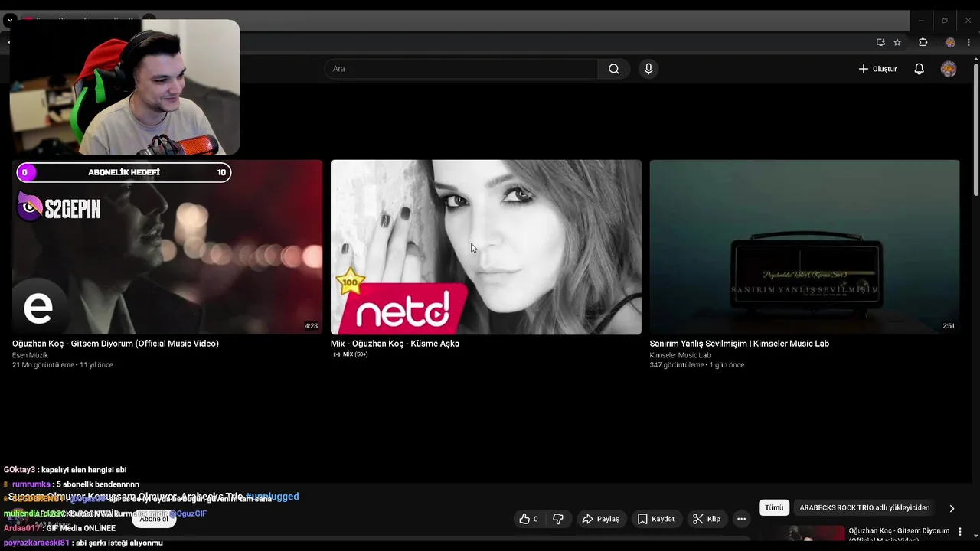Open the notifications bell
Image resolution: width=980 pixels, height=551 pixels.
[919, 69]
